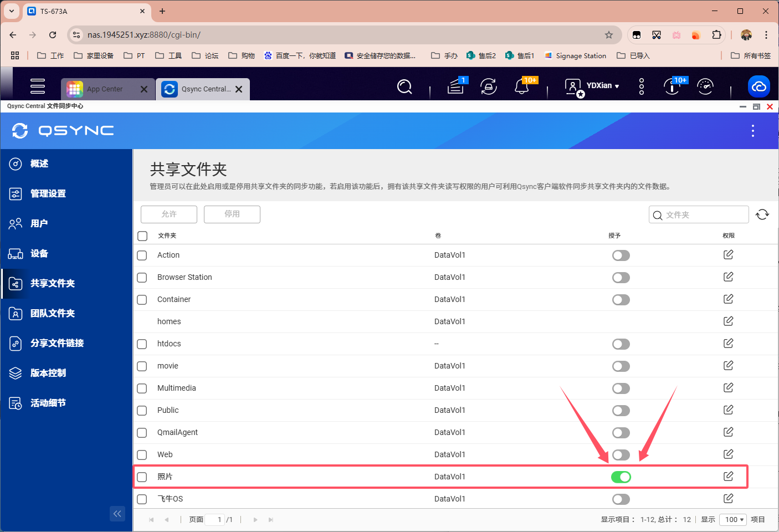The width and height of the screenshot is (779, 532).
Task: Open the browser tab list dropdown arrow
Action: click(x=12, y=11)
